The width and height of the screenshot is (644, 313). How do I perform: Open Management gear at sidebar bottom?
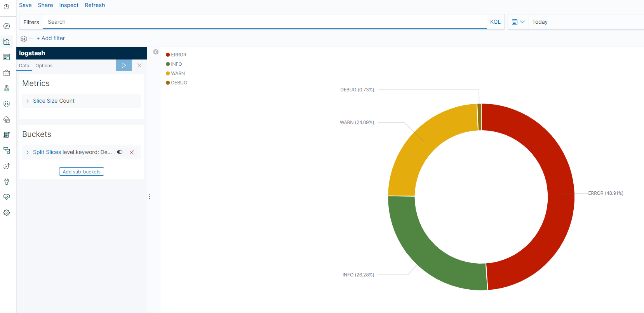[7, 213]
